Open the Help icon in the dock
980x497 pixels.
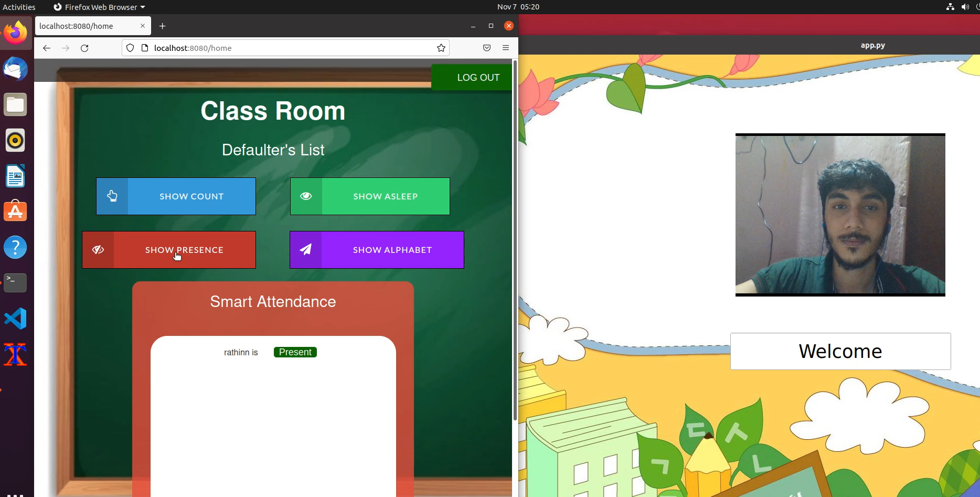(x=15, y=247)
